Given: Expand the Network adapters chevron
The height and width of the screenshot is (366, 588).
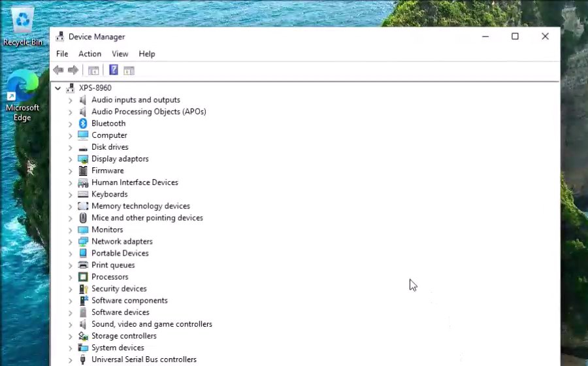Looking at the screenshot, I should (x=70, y=242).
